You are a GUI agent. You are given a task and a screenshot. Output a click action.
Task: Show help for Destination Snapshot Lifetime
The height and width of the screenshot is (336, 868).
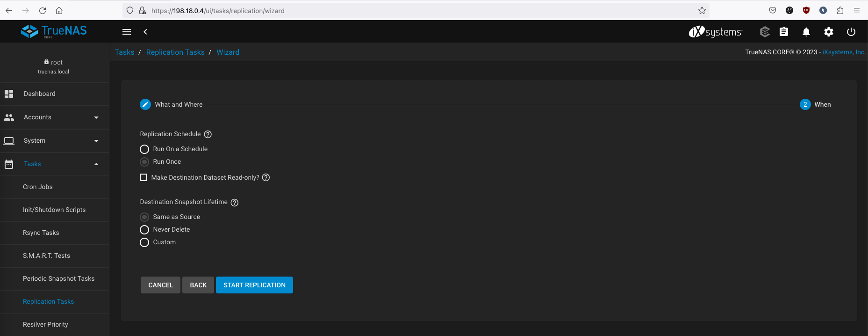coord(235,203)
